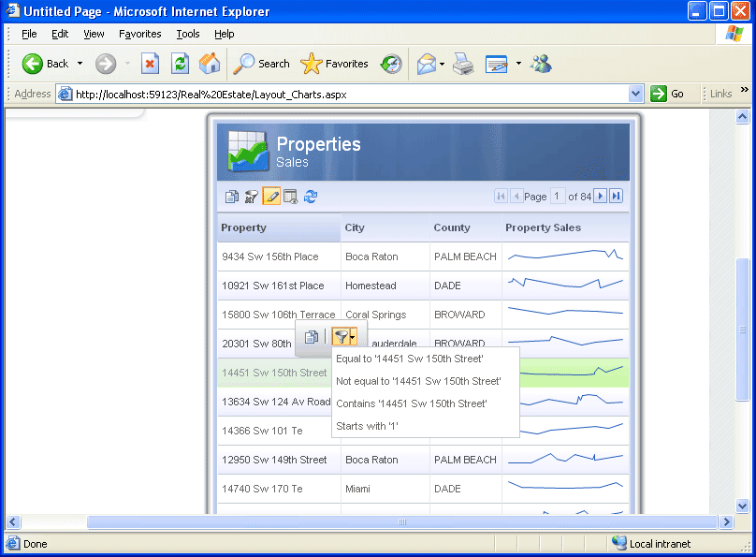Click the grid copy icon in toolbar
The image size is (756, 557).
click(232, 197)
